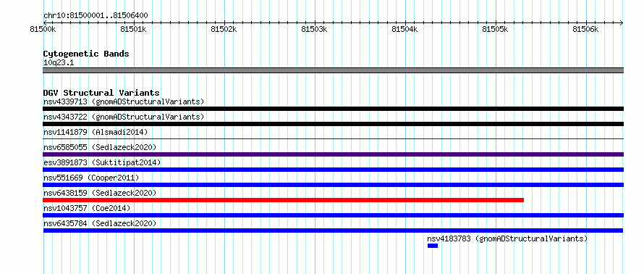This screenshot has width=644, height=274.
Task: Select the blue bar for nsv6435784
Action: click(x=333, y=231)
